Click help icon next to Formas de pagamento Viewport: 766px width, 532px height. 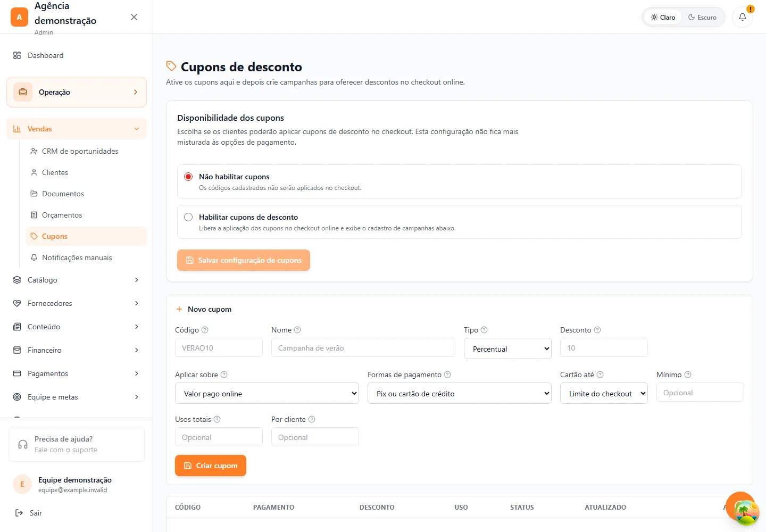447,375
